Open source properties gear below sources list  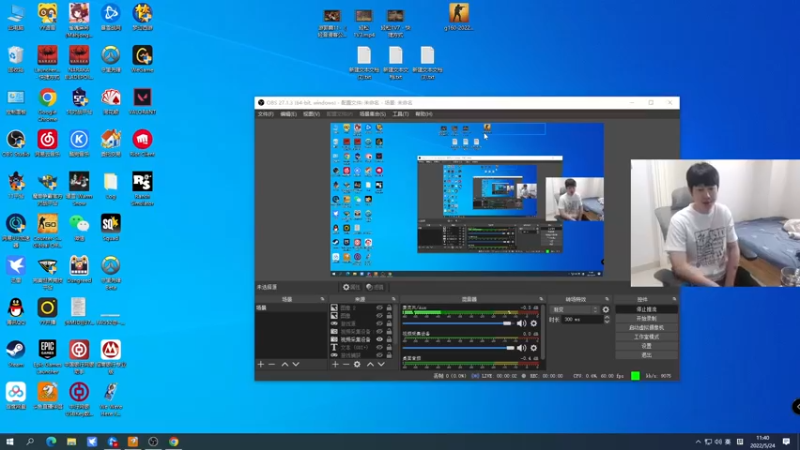[x=357, y=364]
